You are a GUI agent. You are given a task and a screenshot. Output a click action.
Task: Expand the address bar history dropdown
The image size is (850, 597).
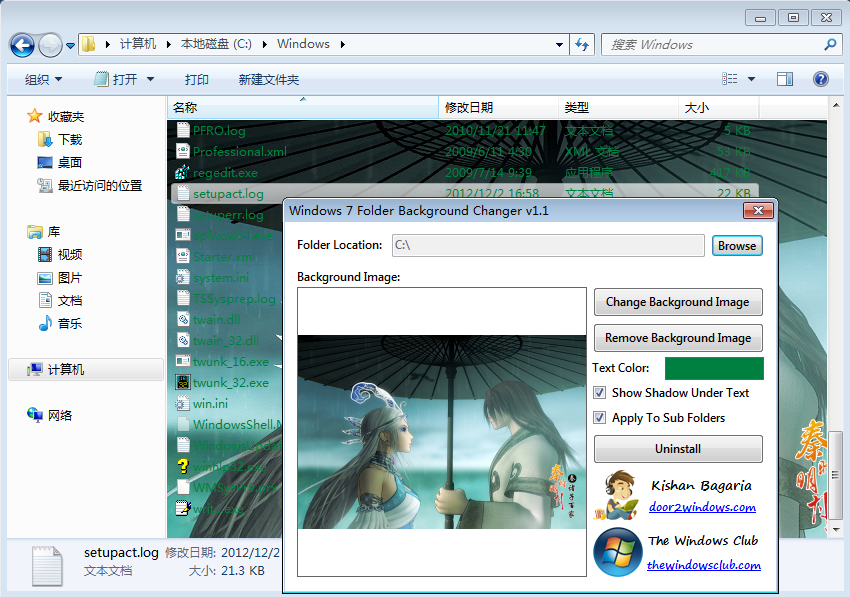pos(561,43)
